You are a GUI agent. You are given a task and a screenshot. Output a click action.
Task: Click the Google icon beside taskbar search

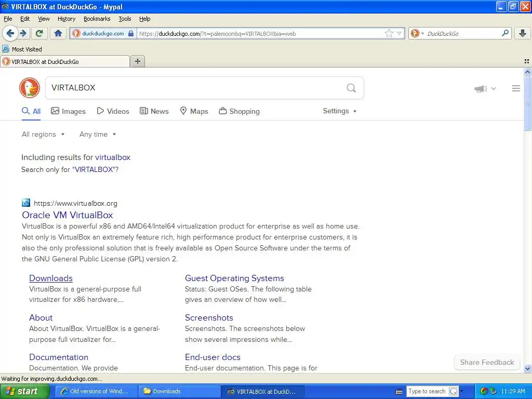pos(453,391)
